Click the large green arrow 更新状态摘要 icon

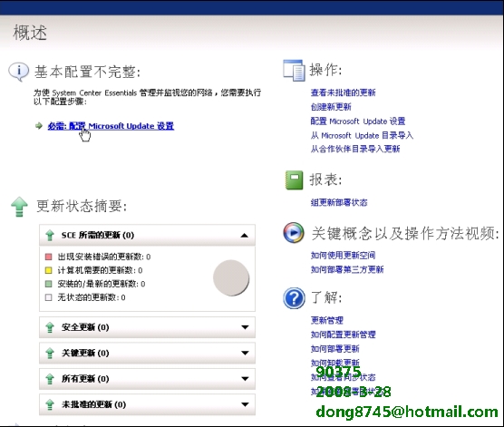point(19,207)
